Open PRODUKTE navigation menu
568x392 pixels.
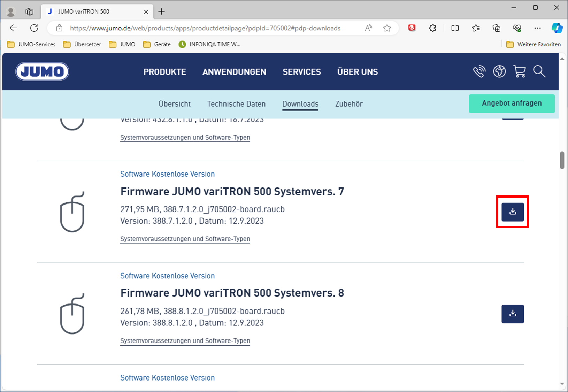[164, 72]
